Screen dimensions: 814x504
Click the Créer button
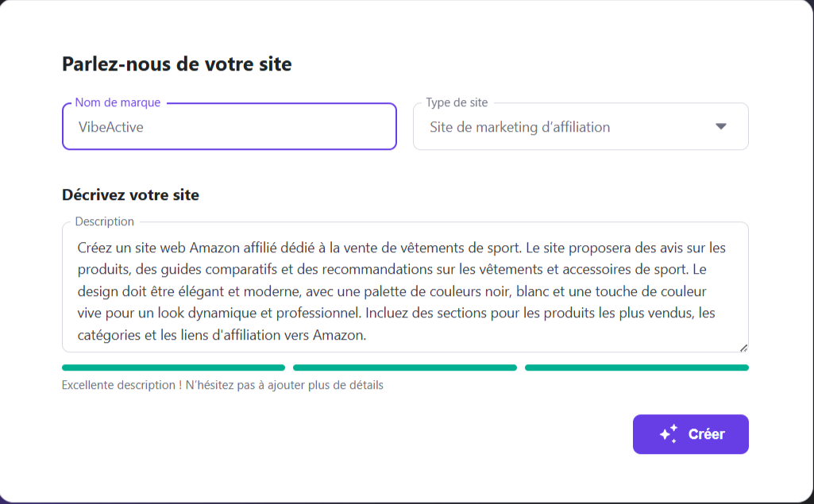tap(690, 433)
